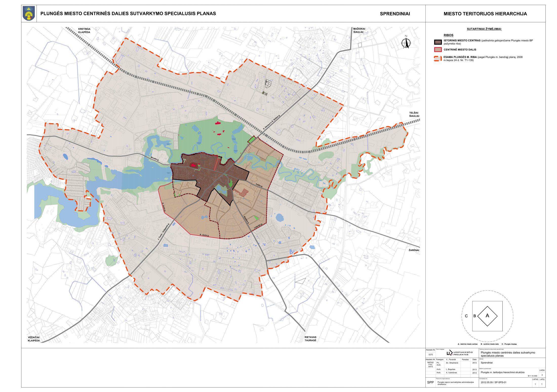The image size is (557, 392).
Task: Click the Plungė coat of arms emblem
Action: coord(29,14)
